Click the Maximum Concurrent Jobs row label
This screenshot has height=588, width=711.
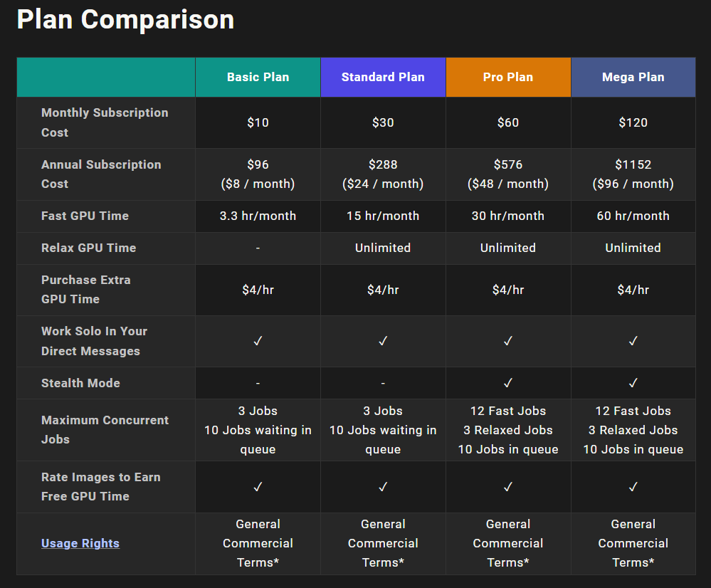click(x=105, y=429)
